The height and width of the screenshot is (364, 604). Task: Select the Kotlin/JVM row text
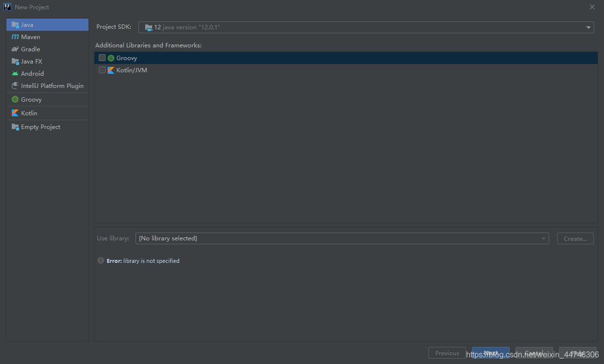132,70
